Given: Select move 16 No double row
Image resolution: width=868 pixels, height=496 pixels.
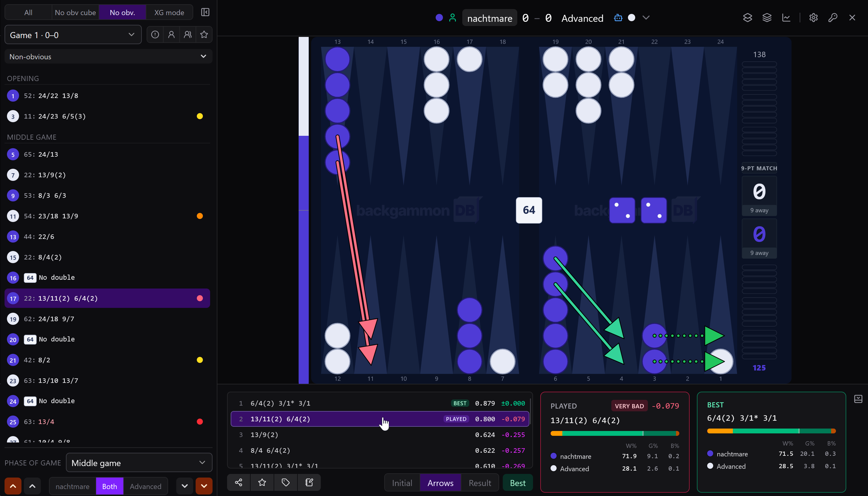Looking at the screenshot, I should coord(107,278).
